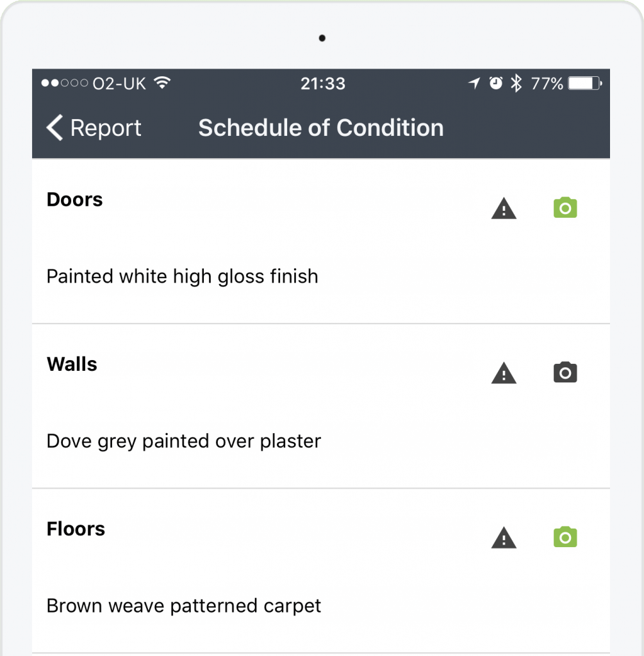This screenshot has width=644, height=656.
Task: Tap the Schedule of Condition title
Action: click(321, 127)
